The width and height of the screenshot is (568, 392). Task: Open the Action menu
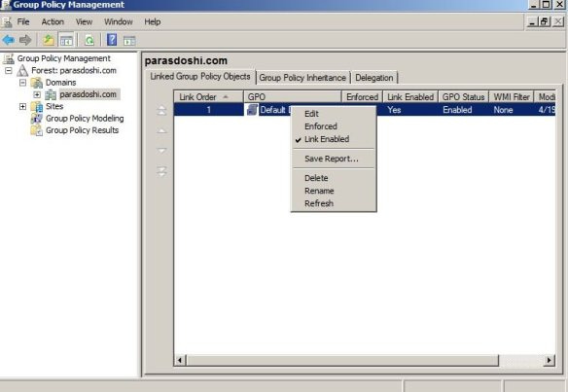tap(53, 21)
